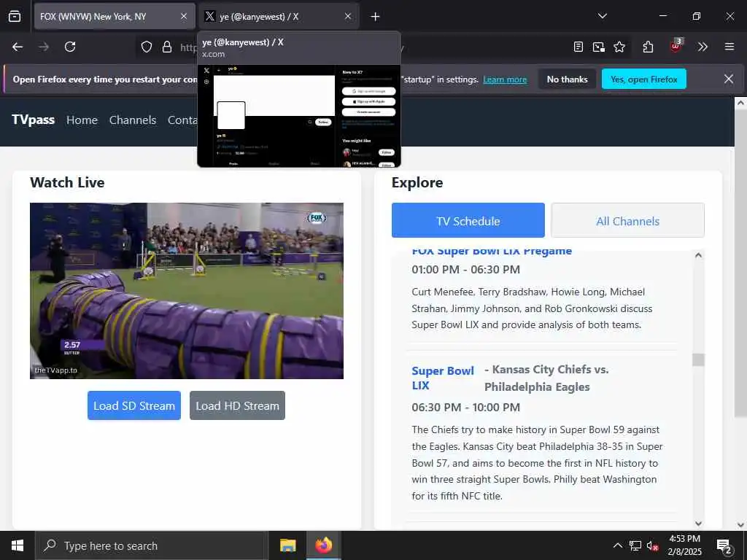Viewport: 747px width, 560px height.
Task: Open a new tab with plus icon
Action: pyautogui.click(x=376, y=17)
